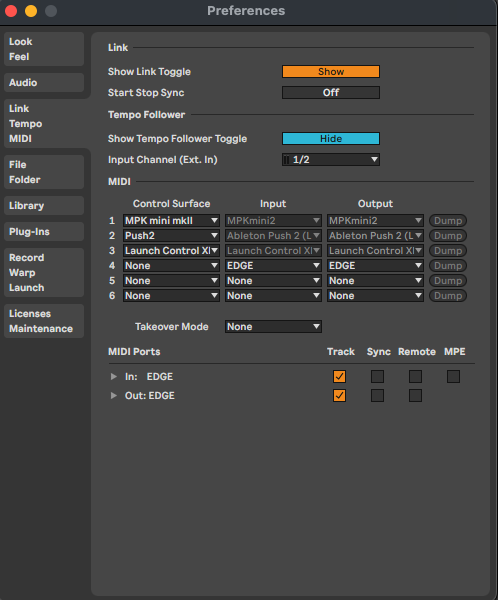Image resolution: width=498 pixels, height=600 pixels.
Task: Open Input Channel 1/2 dropdown
Action: coord(331,160)
